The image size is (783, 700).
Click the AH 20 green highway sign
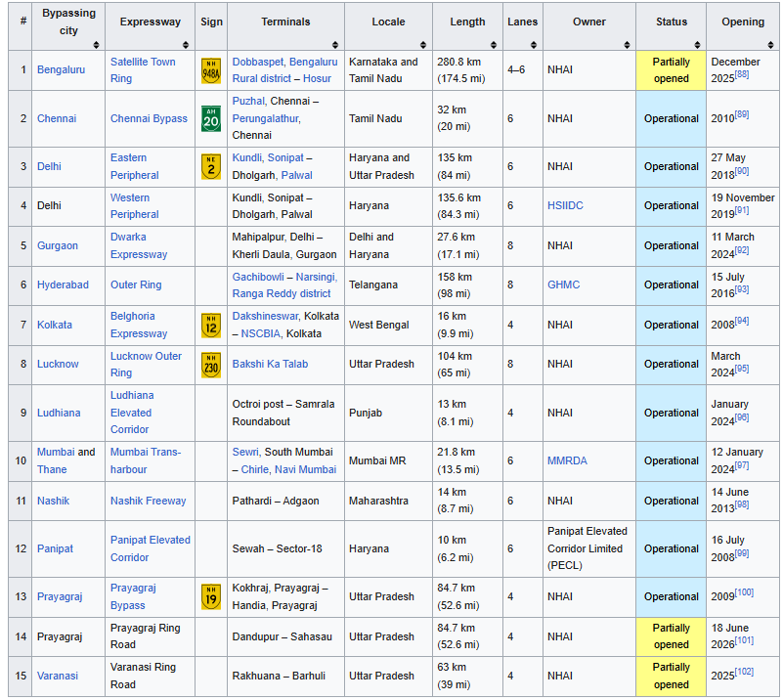pyautogui.click(x=211, y=119)
